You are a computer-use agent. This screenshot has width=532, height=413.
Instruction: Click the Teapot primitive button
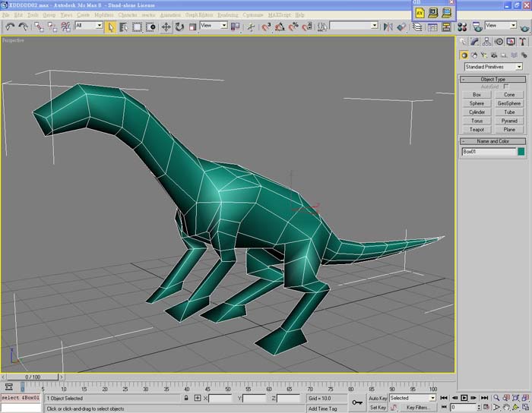(x=477, y=130)
